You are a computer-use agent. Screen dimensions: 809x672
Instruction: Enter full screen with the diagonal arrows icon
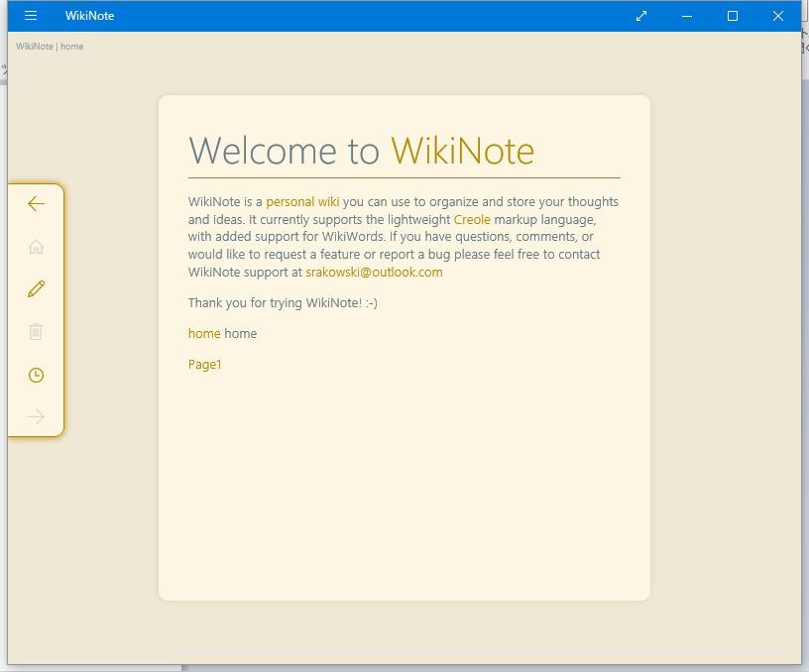coord(641,16)
